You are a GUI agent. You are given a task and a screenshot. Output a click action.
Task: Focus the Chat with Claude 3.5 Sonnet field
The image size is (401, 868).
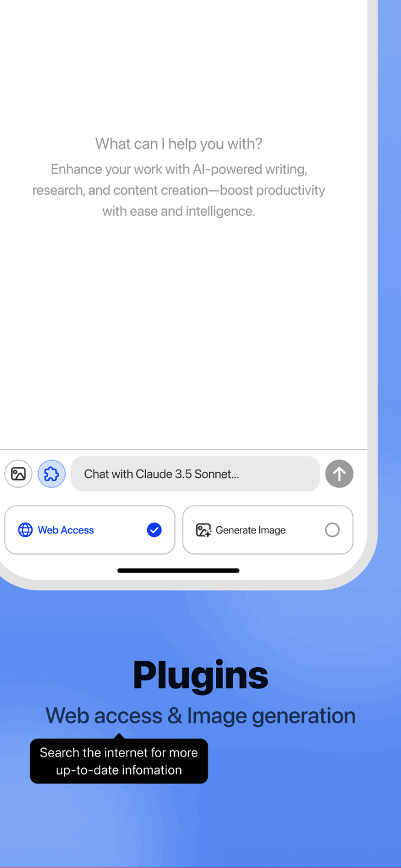tap(195, 474)
